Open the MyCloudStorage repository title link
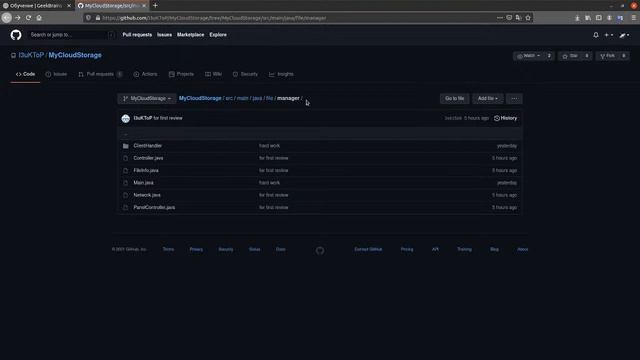 point(75,55)
